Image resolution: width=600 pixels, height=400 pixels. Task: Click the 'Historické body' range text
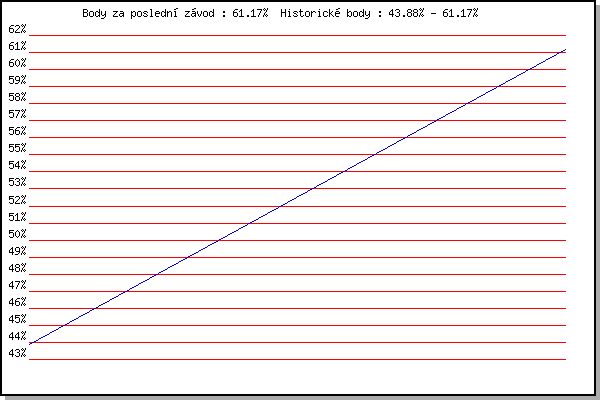pos(326,13)
